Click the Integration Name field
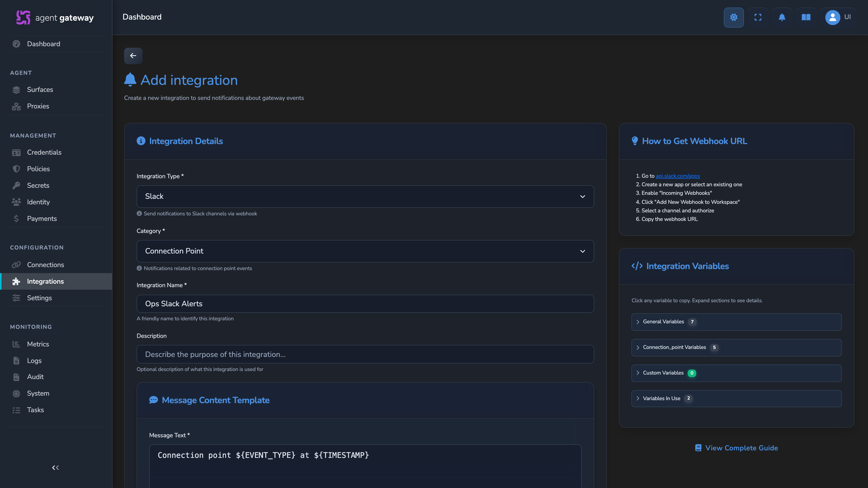868x488 pixels. 365,304
